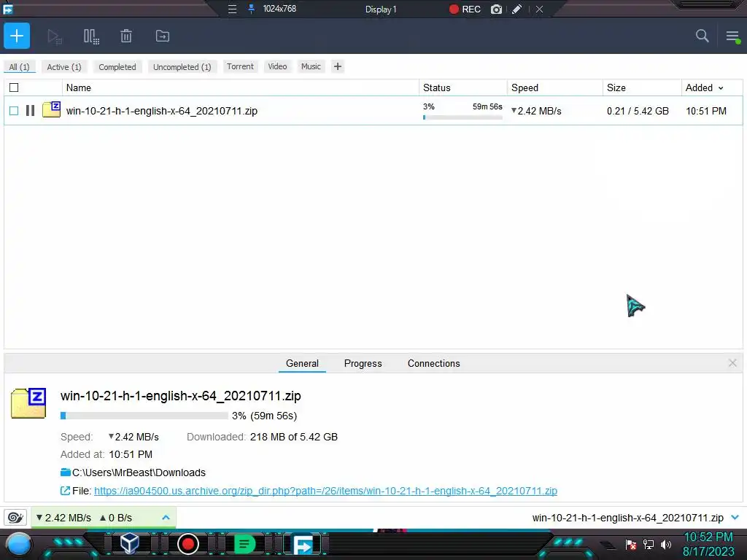The width and height of the screenshot is (747, 560).
Task: Select the Video filter tag
Action: (277, 66)
